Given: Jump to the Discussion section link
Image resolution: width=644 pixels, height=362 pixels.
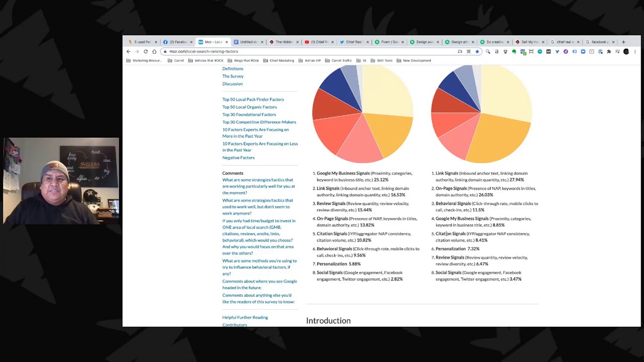Looking at the screenshot, I should click(232, 83).
